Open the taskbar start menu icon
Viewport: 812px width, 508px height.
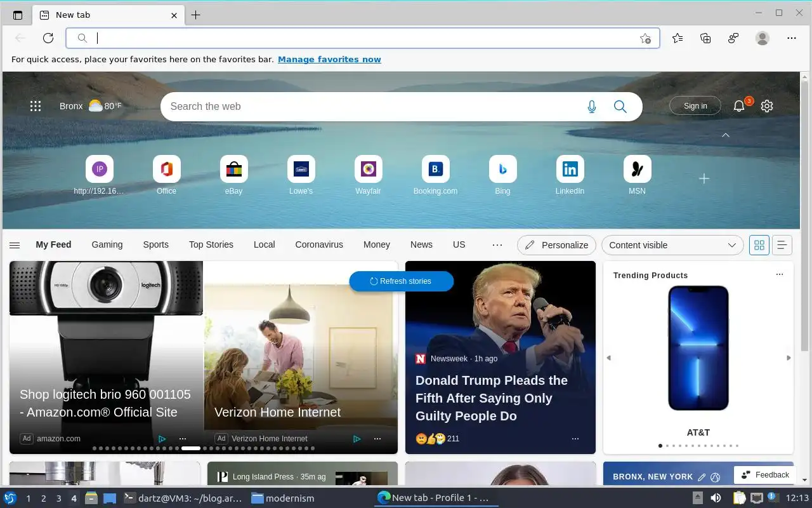[10, 498]
